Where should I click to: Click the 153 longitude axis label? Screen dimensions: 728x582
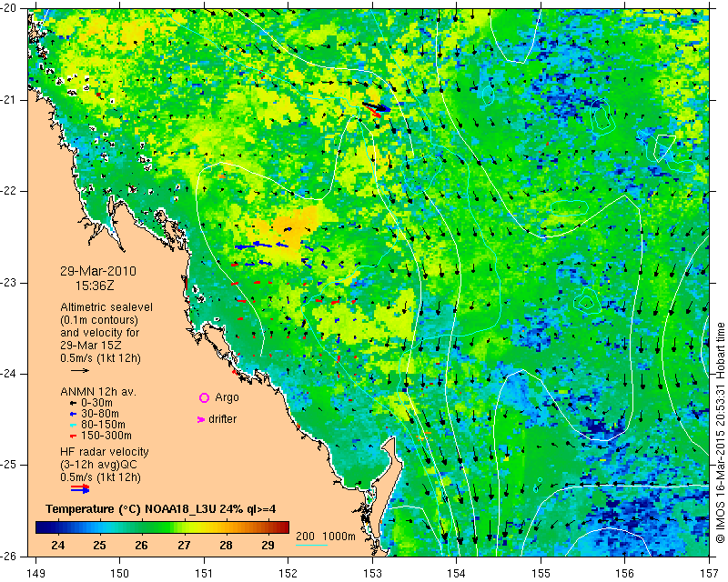click(x=372, y=573)
